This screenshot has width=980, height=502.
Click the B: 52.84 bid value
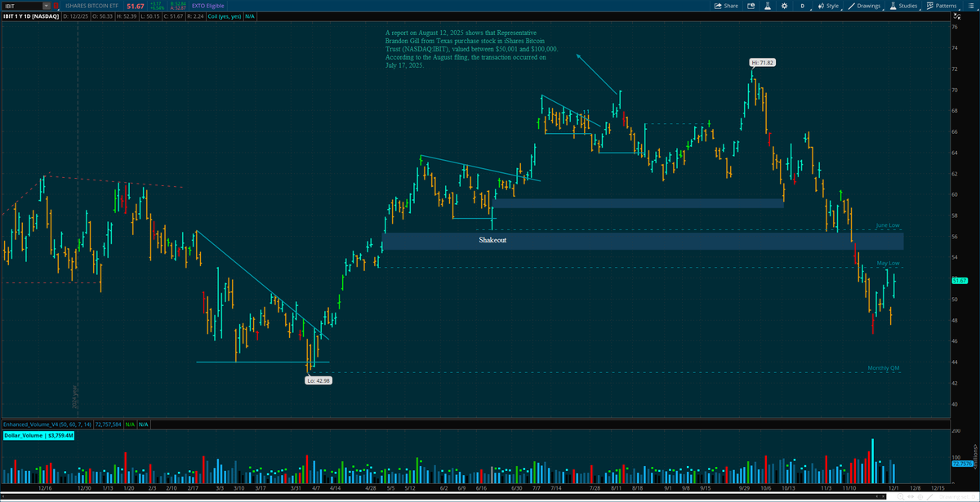[x=178, y=3]
